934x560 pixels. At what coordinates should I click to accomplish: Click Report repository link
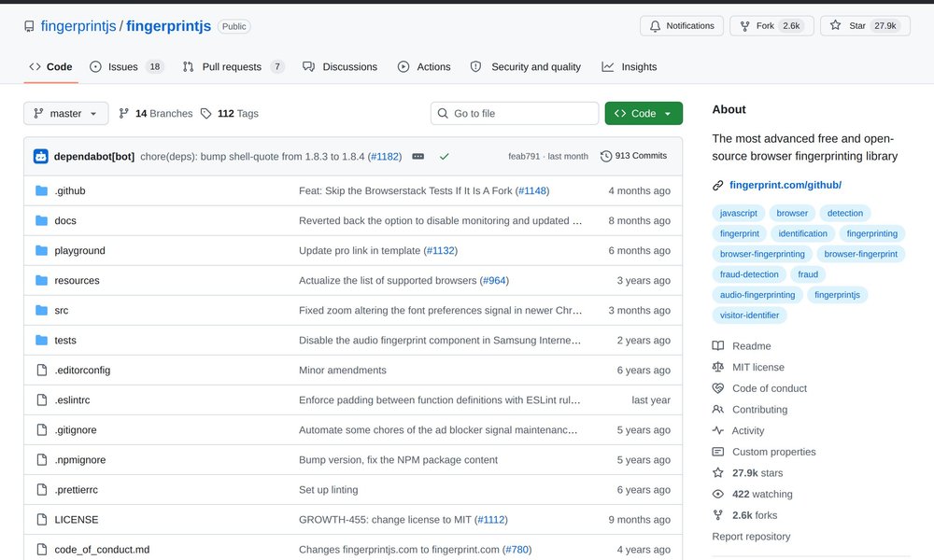click(751, 536)
